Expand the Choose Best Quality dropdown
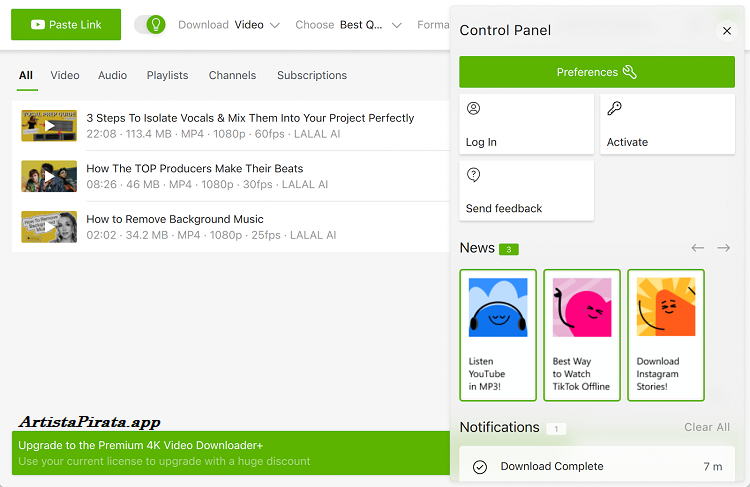750x487 pixels. [x=348, y=25]
